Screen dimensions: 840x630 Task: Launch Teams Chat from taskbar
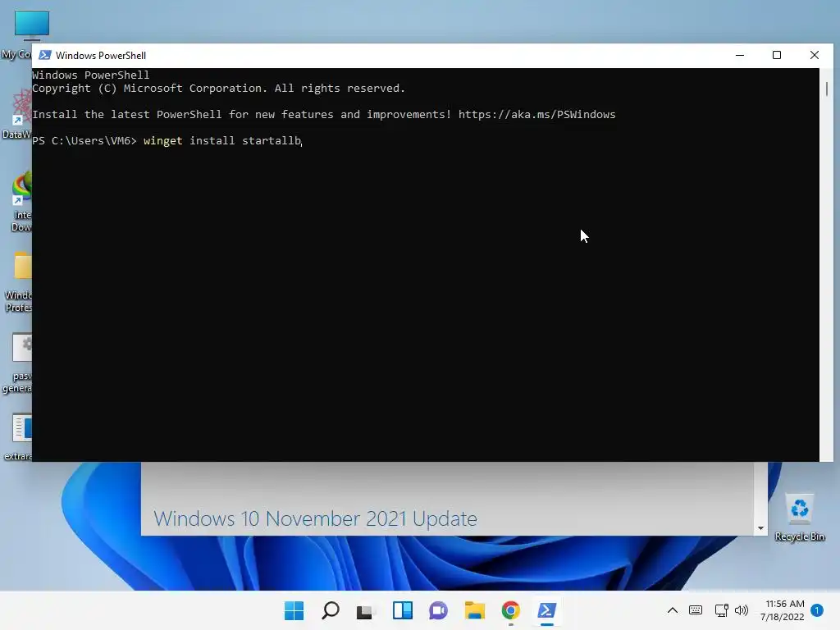tap(438, 610)
